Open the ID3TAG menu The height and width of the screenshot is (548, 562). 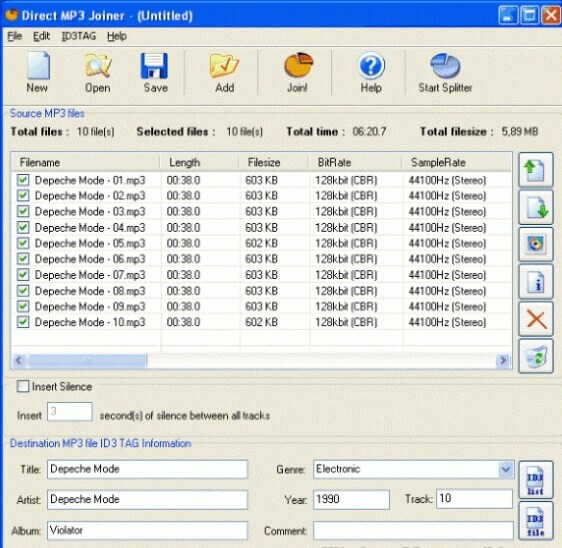pos(79,36)
